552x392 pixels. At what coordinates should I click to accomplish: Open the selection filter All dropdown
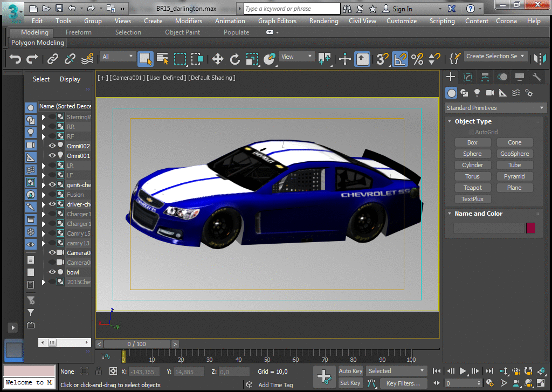click(x=118, y=57)
